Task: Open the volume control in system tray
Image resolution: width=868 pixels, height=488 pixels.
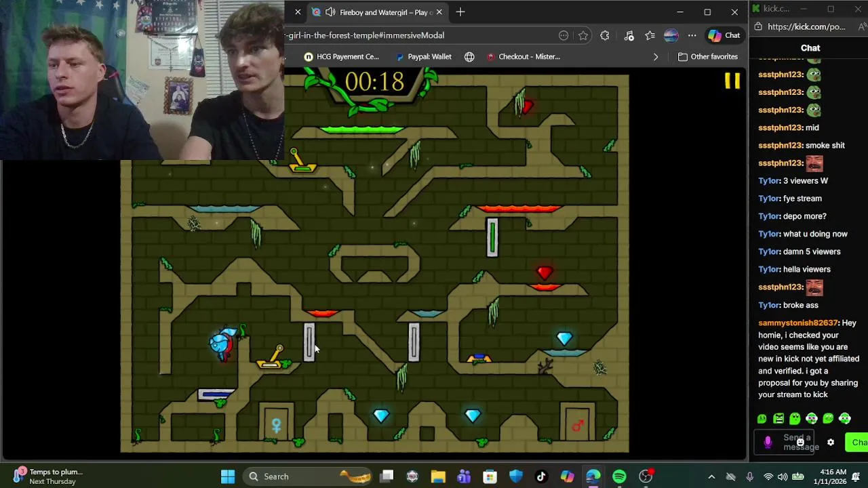Action: click(x=783, y=476)
